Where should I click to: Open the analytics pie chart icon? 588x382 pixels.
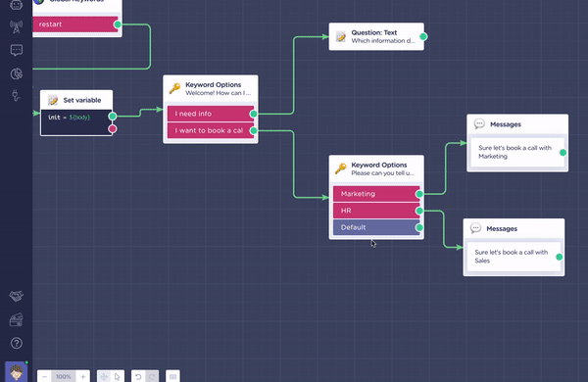16,73
